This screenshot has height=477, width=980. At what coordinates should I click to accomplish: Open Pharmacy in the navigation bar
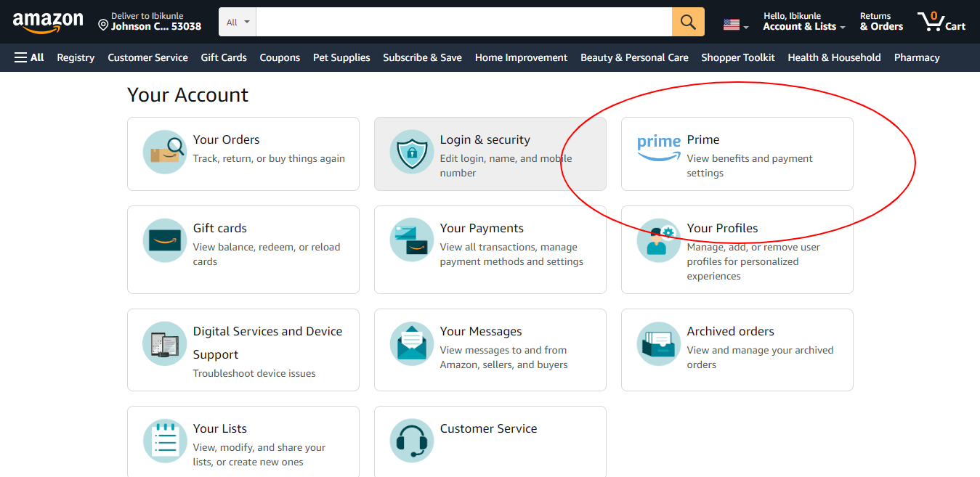(x=917, y=57)
